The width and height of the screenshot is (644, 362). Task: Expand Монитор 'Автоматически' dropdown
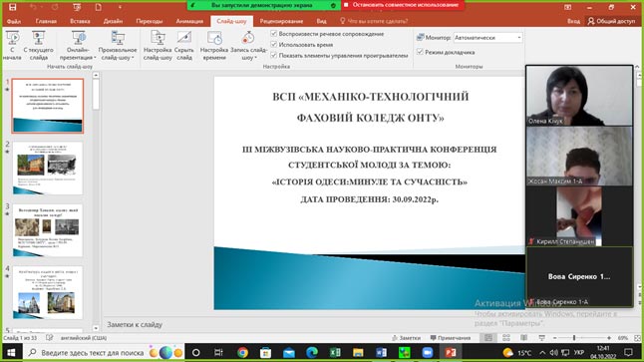[487, 37]
